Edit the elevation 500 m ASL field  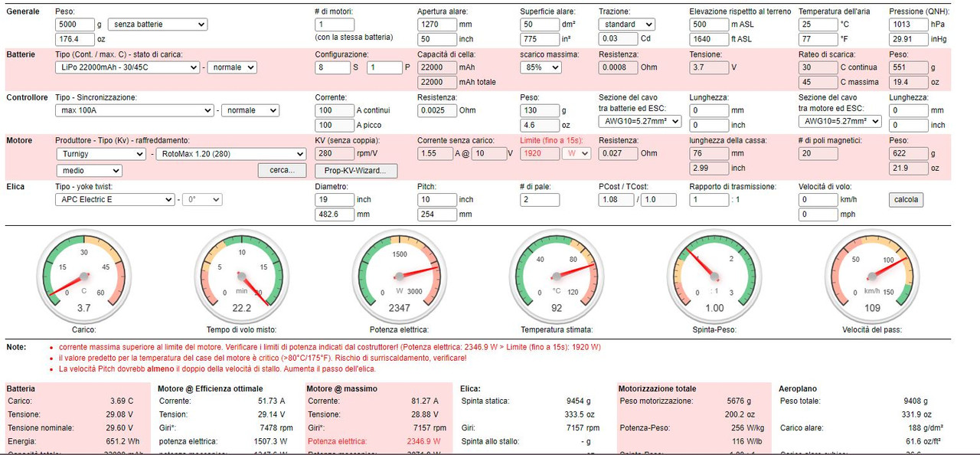(709, 25)
